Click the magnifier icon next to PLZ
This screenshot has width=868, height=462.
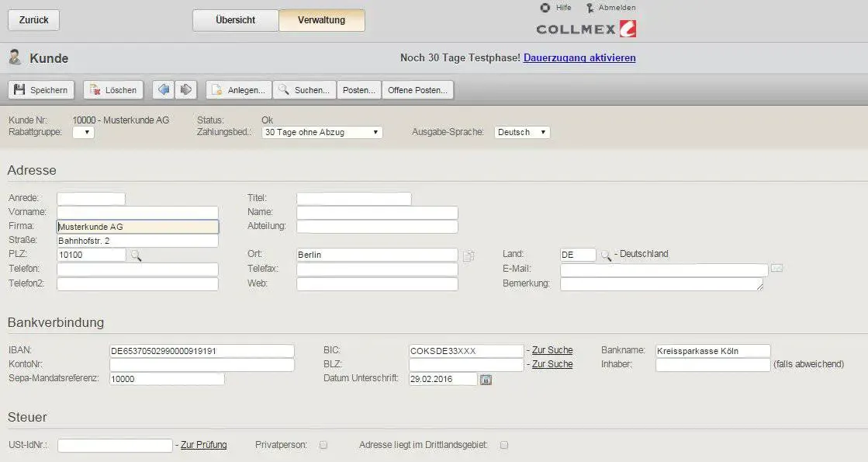pyautogui.click(x=136, y=255)
